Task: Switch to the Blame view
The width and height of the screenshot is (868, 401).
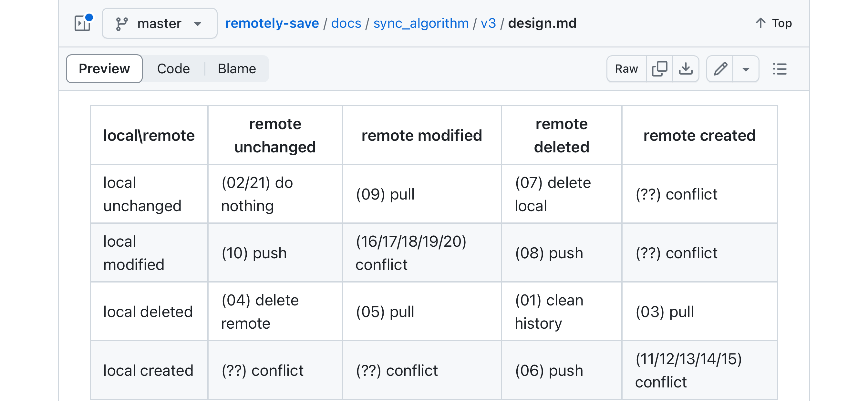Action: pos(237,69)
